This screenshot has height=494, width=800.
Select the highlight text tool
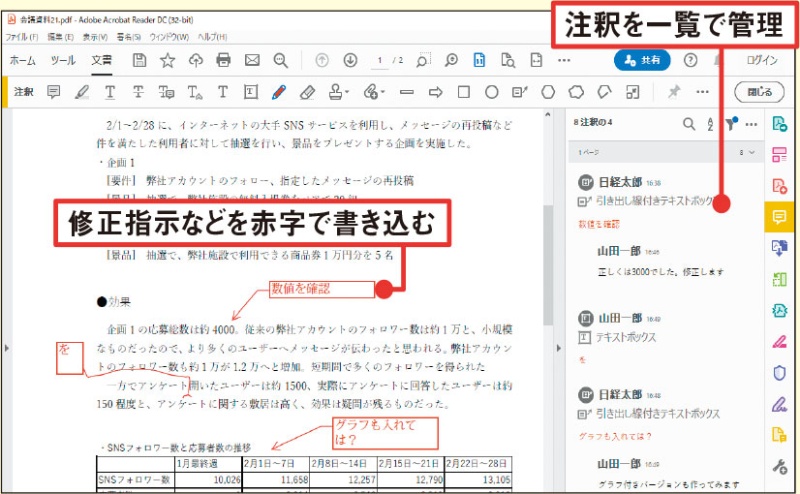click(x=82, y=92)
